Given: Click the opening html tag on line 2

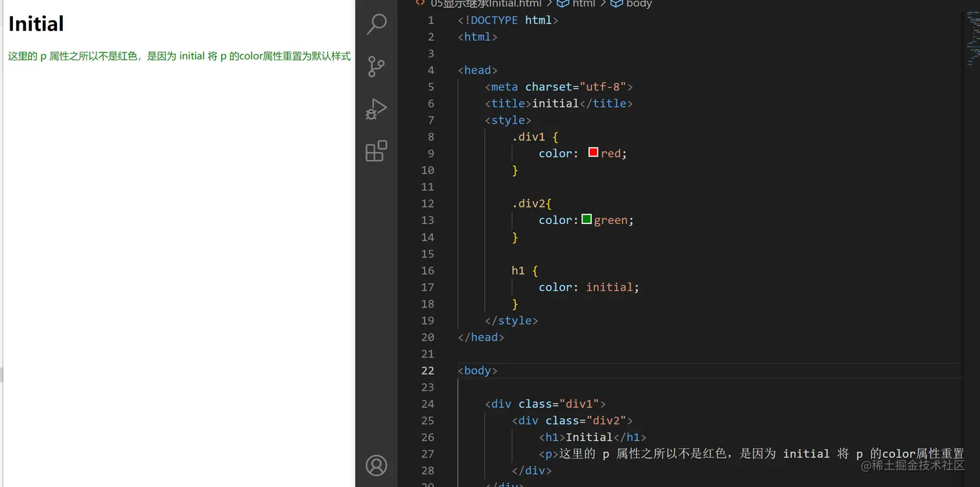Looking at the screenshot, I should [478, 37].
